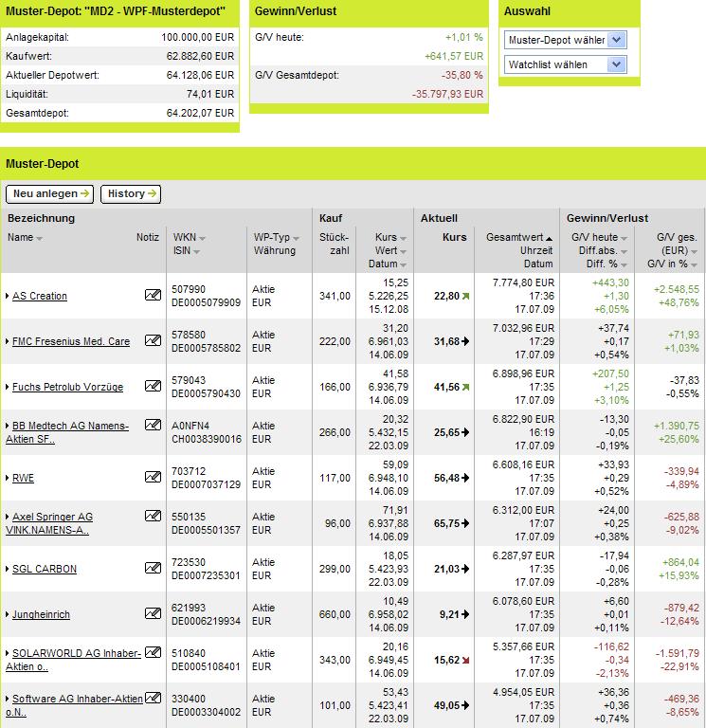706x728 pixels.
Task: Expand the triangle next to Jungheinrich
Action: pos(8,614)
